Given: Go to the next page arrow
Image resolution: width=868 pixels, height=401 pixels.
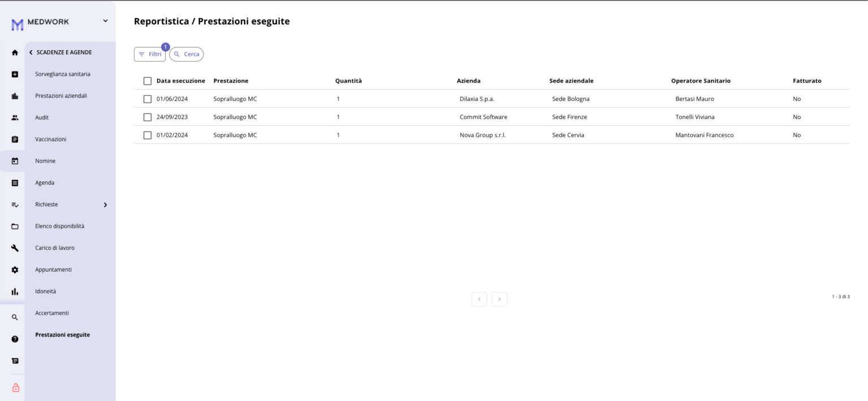Looking at the screenshot, I should click(499, 299).
